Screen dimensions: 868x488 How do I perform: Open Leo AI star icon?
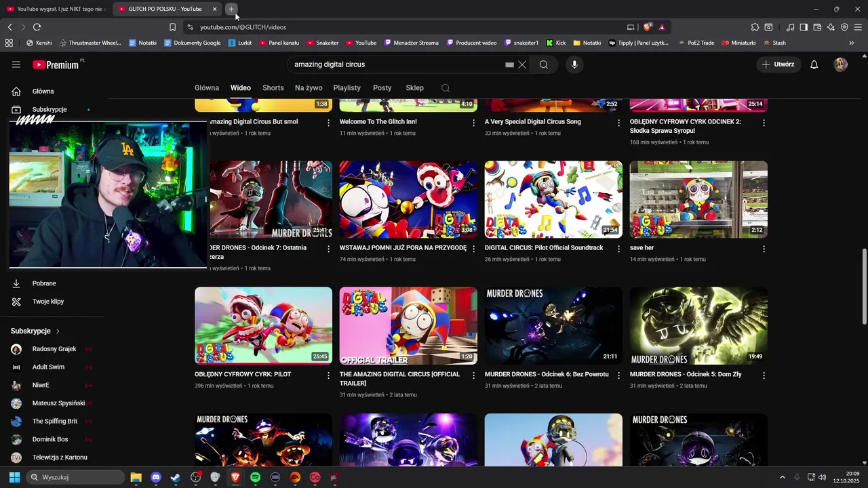[x=831, y=27]
